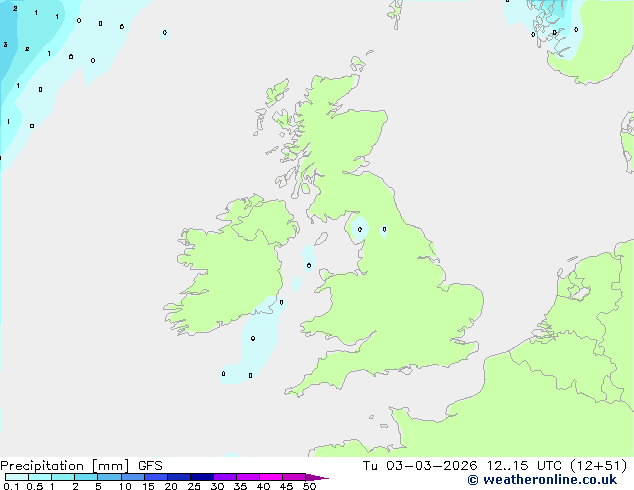Click the '0.5' legend scale label
The width and height of the screenshot is (634, 490).
35,486
